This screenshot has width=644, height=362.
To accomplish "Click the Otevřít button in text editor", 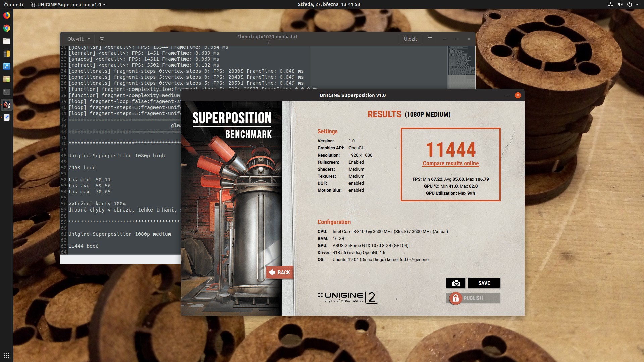I will pyautogui.click(x=75, y=39).
